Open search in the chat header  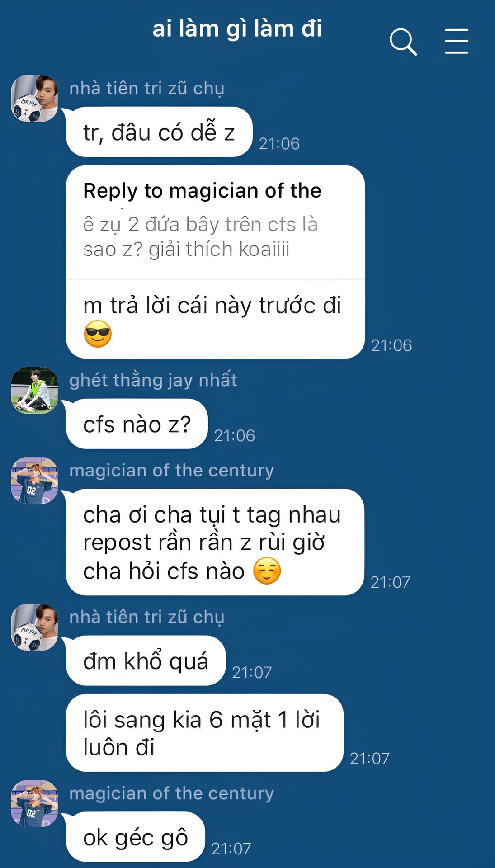coord(403,42)
